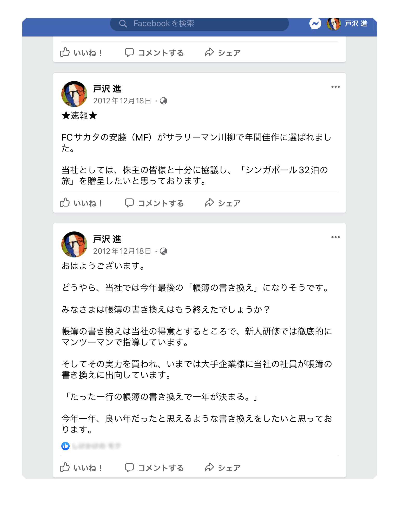Click the author name on the おはようございます post
Image resolution: width=399 pixels, height=532 pixels.
(107, 239)
